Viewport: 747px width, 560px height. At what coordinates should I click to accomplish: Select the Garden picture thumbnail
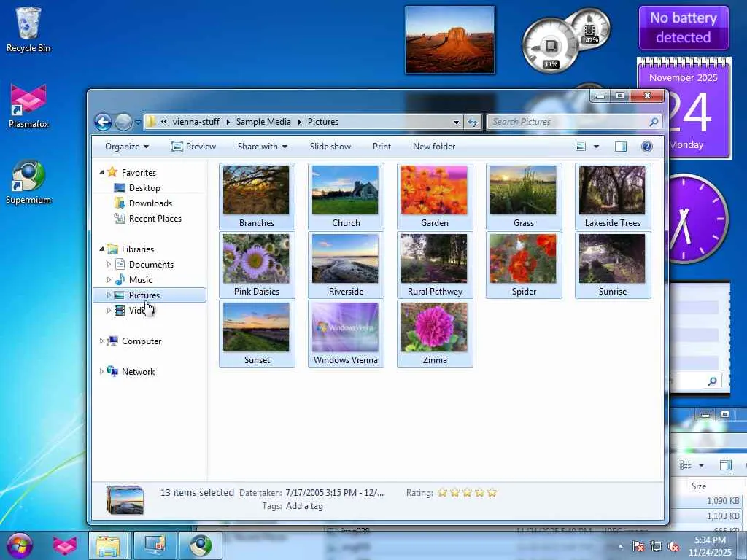point(435,196)
